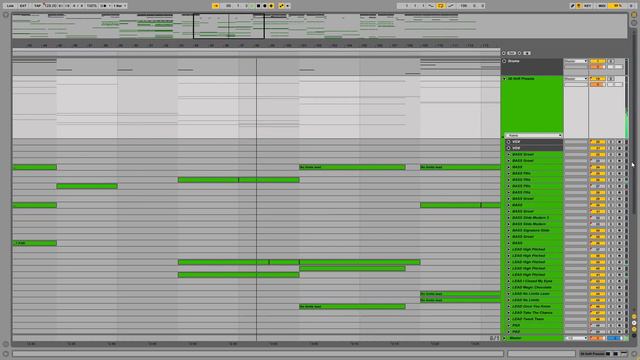This screenshot has width=640, height=360.
Task: Deactivate the BASS Signature Dnb track activator
Action: click(x=597, y=230)
